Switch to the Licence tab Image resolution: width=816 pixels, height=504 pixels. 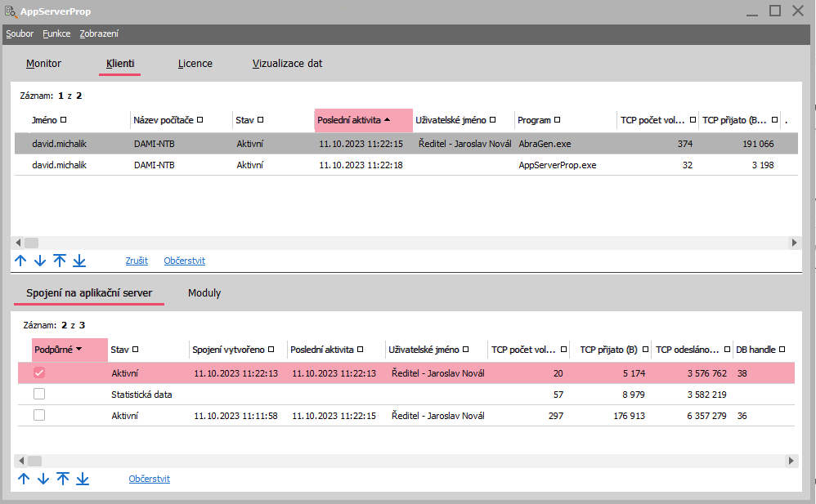[195, 63]
